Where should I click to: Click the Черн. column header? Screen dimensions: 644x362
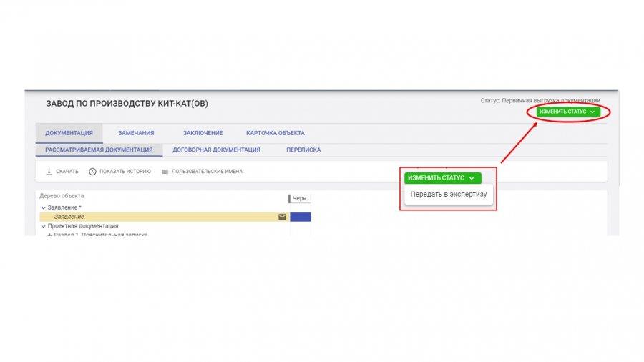pos(300,198)
